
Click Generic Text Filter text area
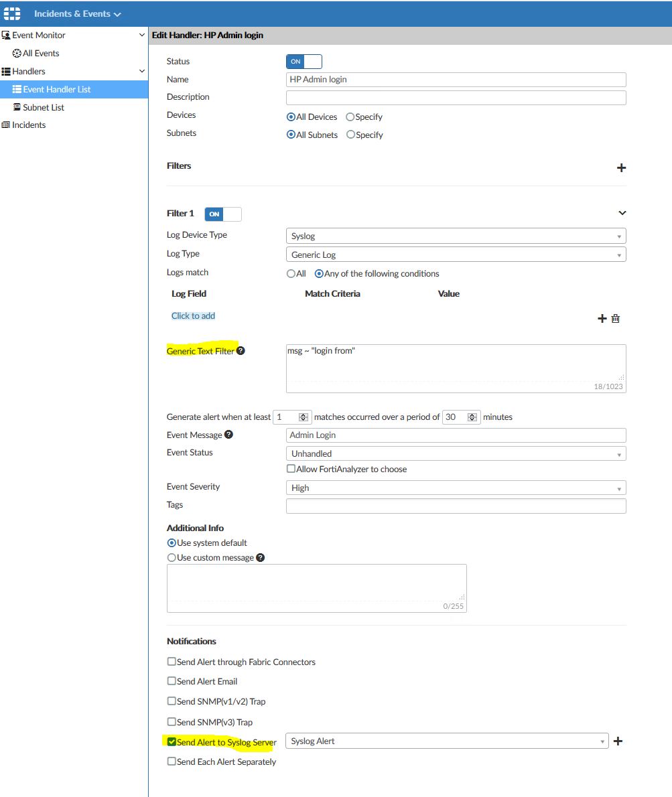(456, 368)
